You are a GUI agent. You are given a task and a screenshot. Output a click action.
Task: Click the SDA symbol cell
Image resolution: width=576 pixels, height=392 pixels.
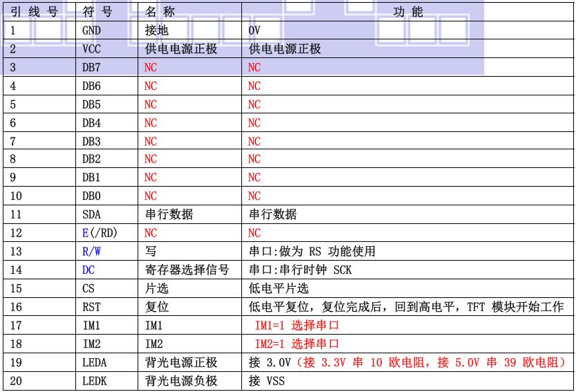(91, 215)
